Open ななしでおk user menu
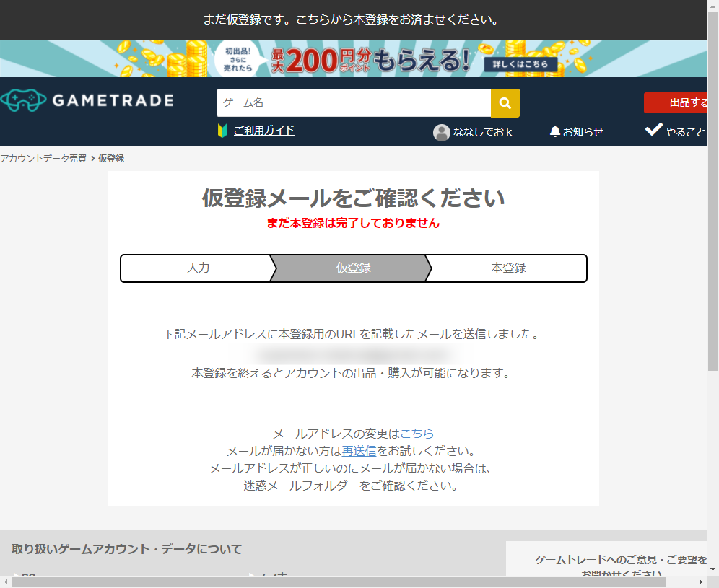Screen dimensions: 719x588 (472, 133)
